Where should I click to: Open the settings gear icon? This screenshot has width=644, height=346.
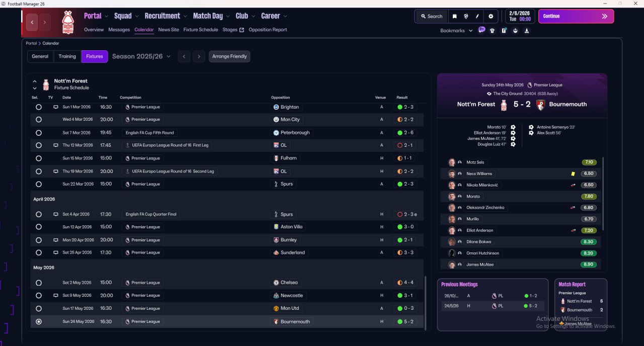point(491,16)
